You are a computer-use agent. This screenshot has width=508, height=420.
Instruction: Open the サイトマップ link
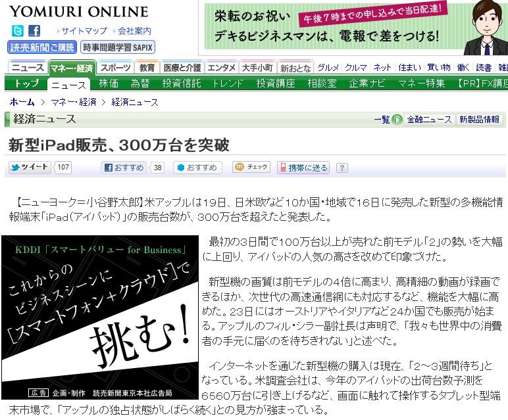click(x=84, y=31)
